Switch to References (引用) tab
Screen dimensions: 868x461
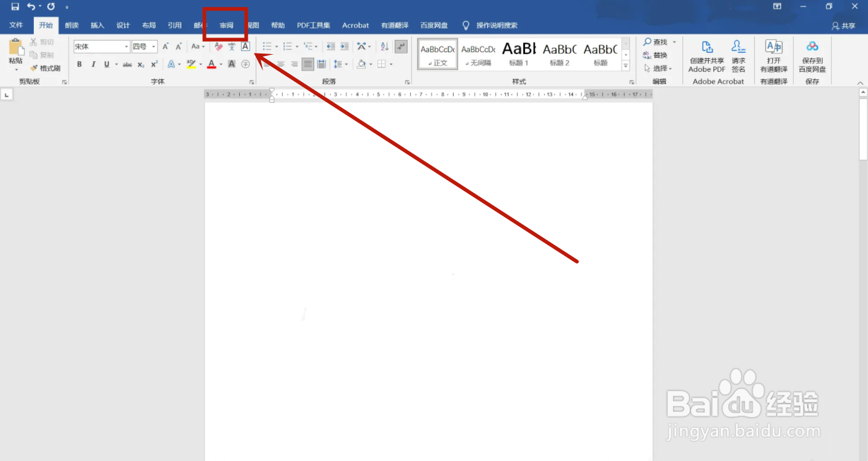coord(175,25)
